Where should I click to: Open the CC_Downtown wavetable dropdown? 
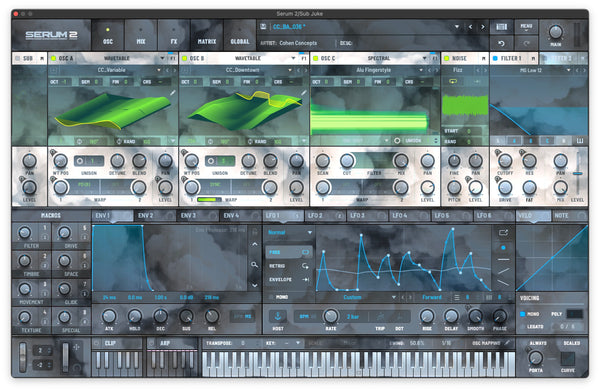[290, 70]
